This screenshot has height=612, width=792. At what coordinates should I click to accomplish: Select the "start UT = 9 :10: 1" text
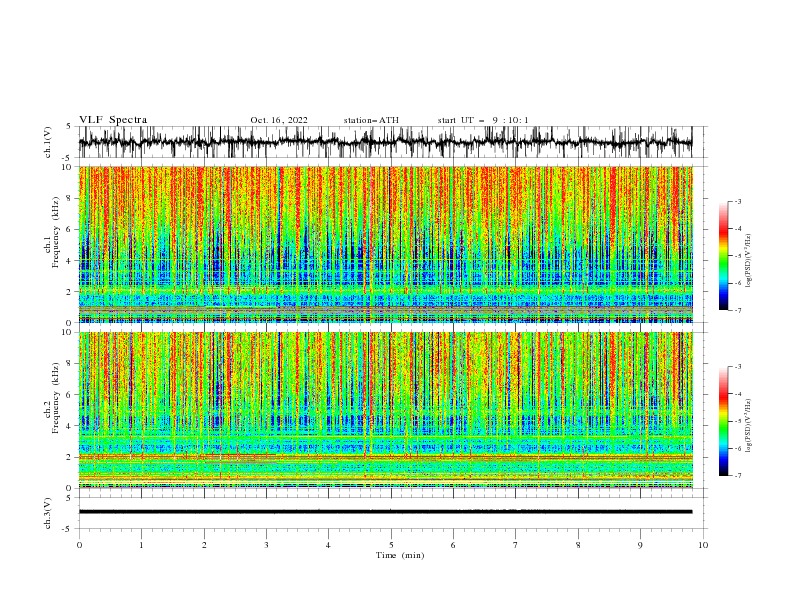click(x=483, y=120)
